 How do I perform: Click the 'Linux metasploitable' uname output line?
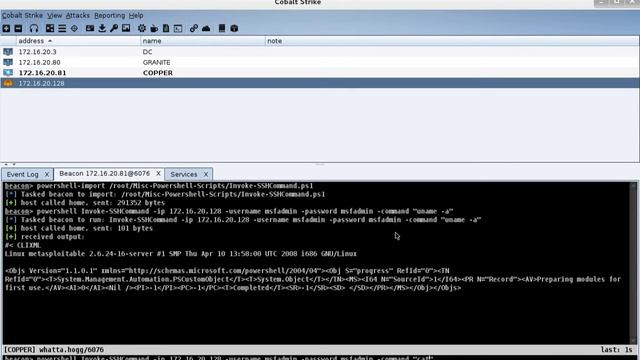point(181,254)
